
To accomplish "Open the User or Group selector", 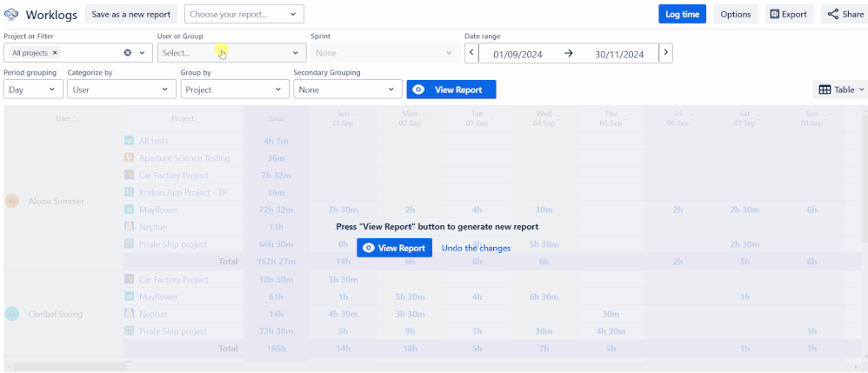I will [x=232, y=53].
